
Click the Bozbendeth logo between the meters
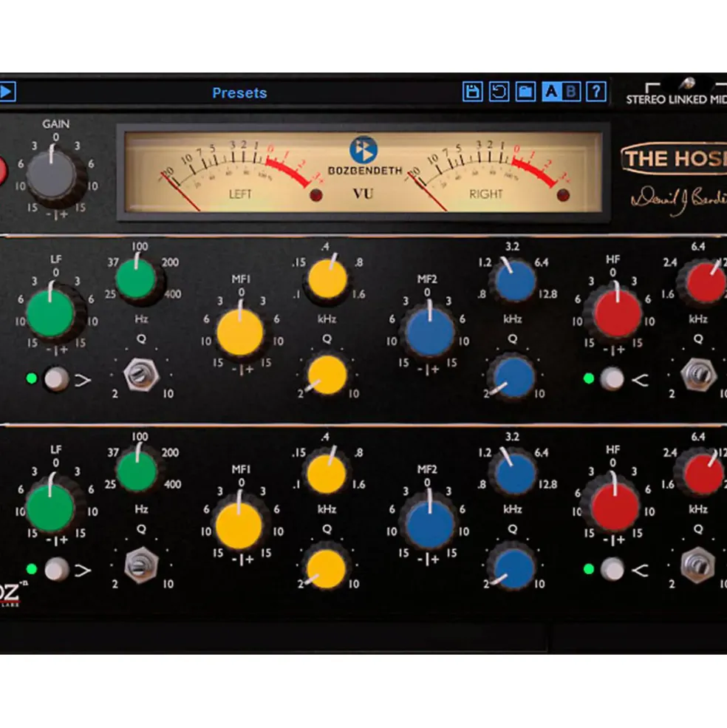[363, 150]
